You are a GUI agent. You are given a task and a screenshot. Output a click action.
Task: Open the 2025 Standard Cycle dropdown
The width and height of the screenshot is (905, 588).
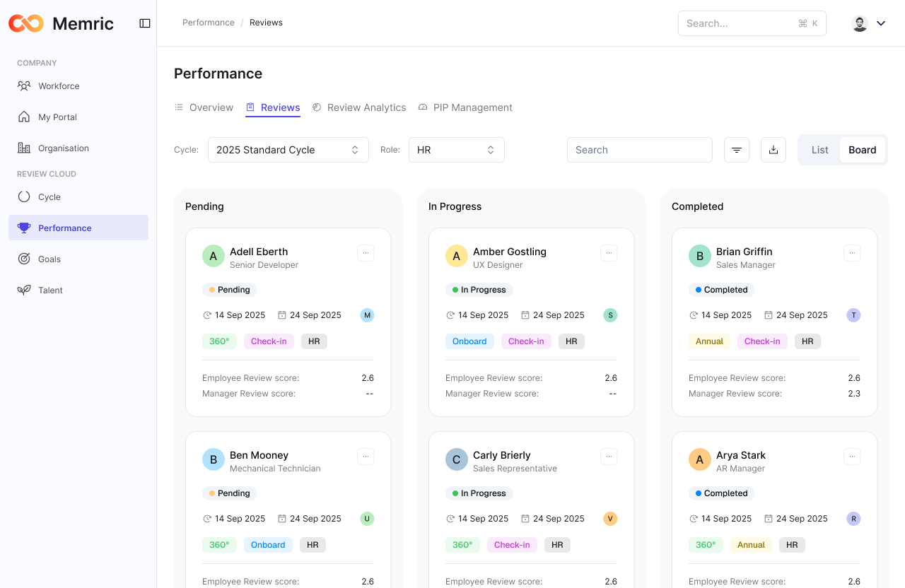tap(288, 150)
